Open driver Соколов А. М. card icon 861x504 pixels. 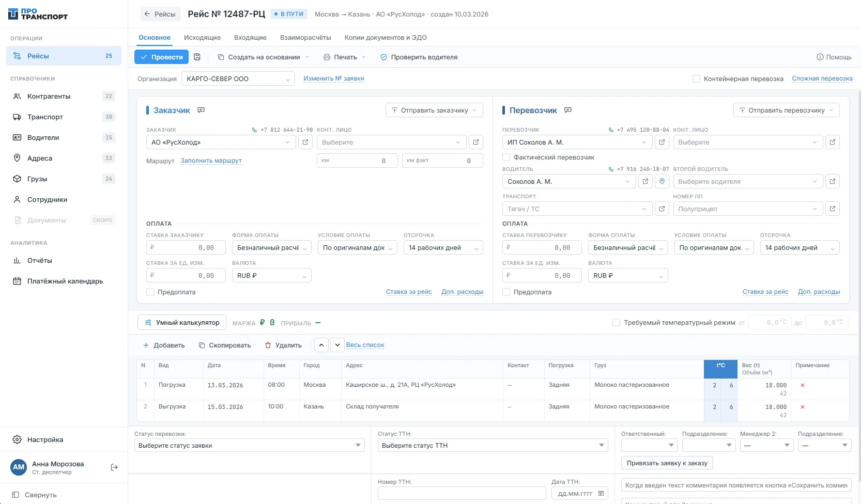click(x=645, y=181)
